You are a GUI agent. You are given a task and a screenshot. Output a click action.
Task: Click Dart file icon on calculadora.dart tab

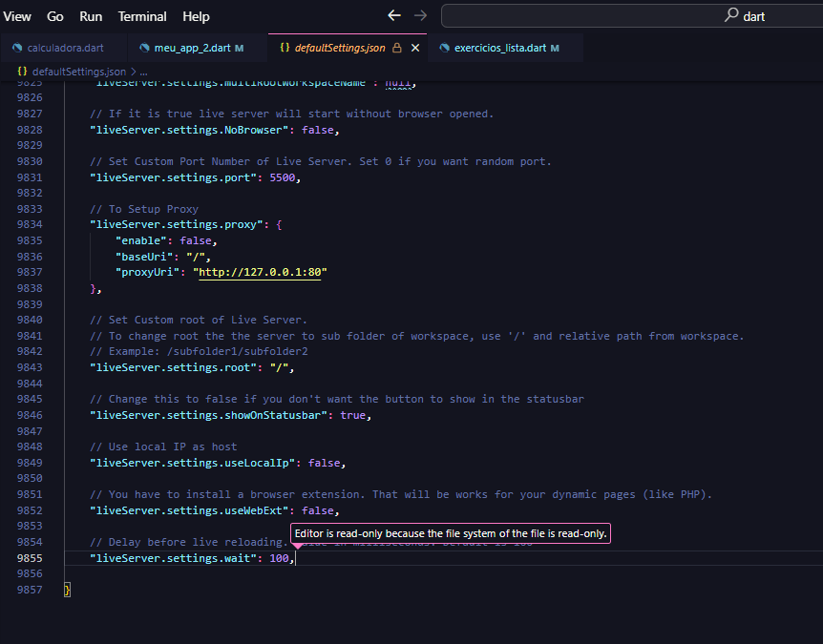point(17,48)
